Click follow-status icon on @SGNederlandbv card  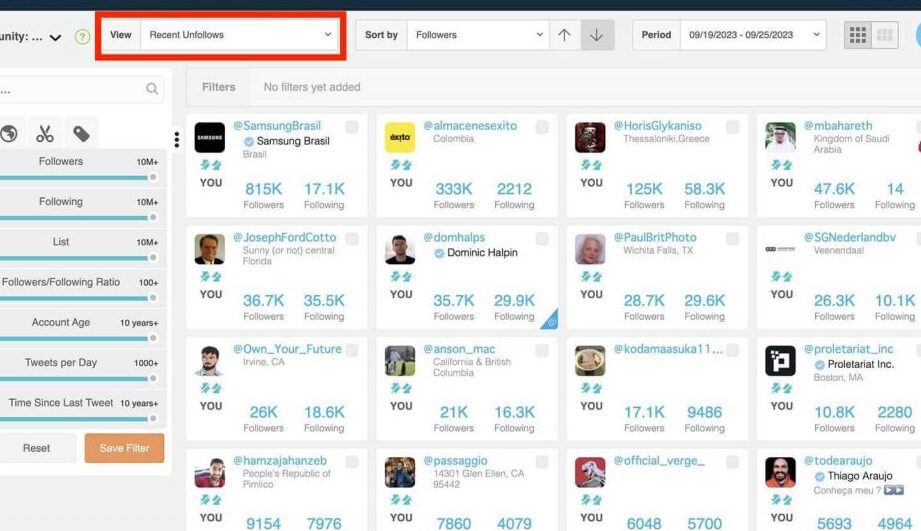pos(782,277)
